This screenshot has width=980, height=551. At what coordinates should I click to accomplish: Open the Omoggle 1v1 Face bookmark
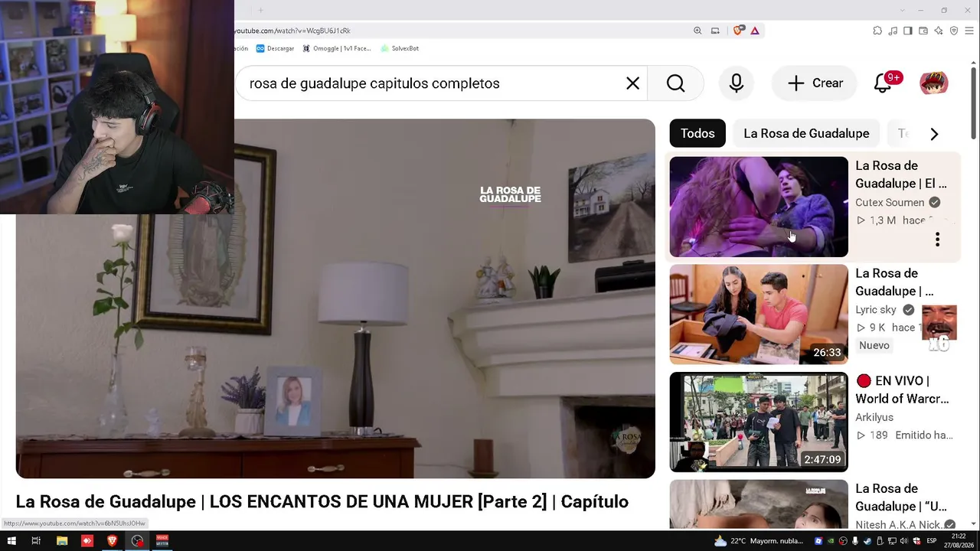click(337, 48)
